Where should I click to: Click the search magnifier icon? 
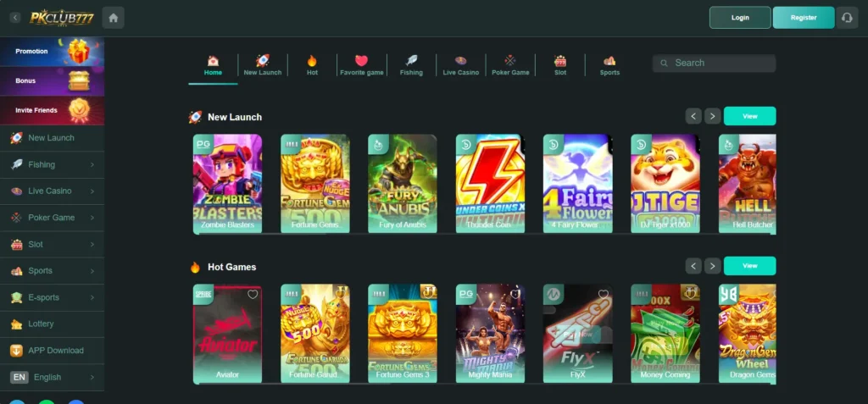pos(664,63)
